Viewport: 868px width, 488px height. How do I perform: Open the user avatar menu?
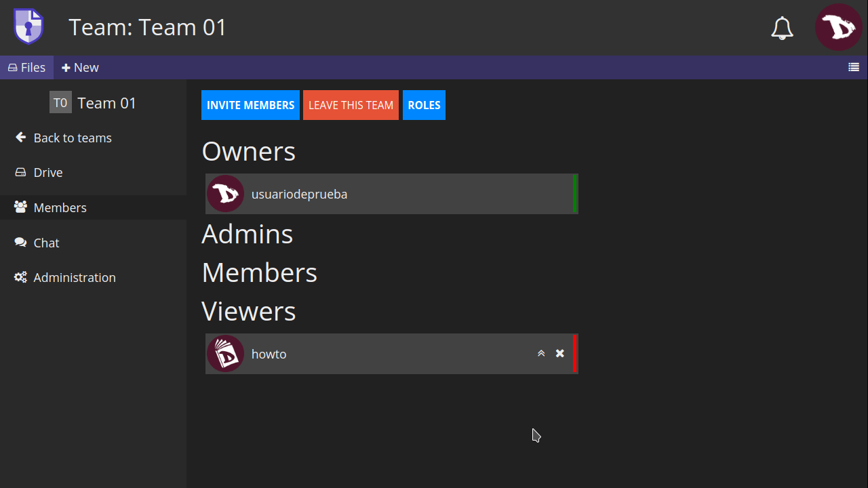[x=838, y=28]
